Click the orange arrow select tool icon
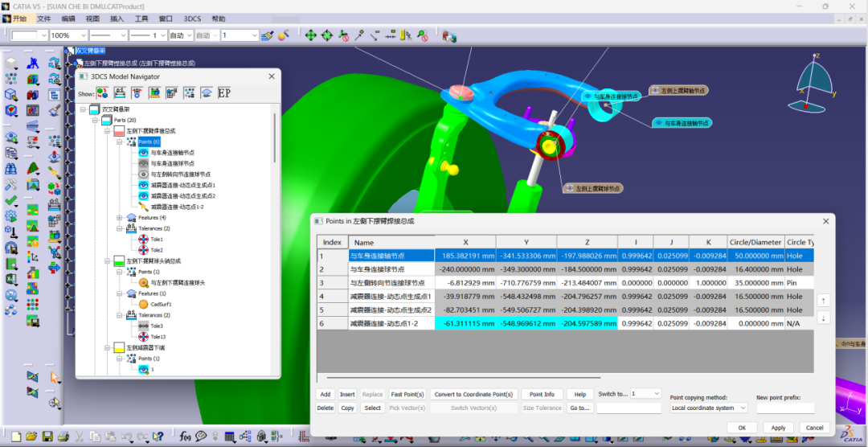 point(55,378)
